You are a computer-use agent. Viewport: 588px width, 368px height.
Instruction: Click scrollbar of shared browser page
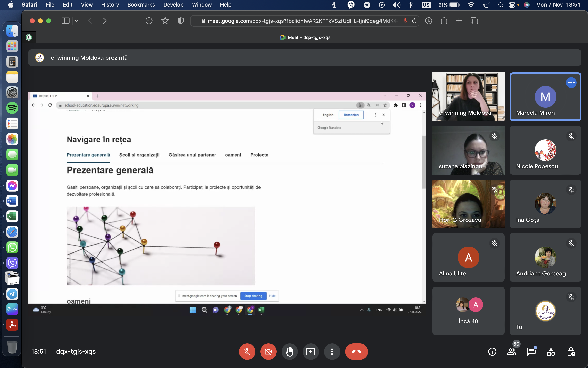pyautogui.click(x=424, y=162)
